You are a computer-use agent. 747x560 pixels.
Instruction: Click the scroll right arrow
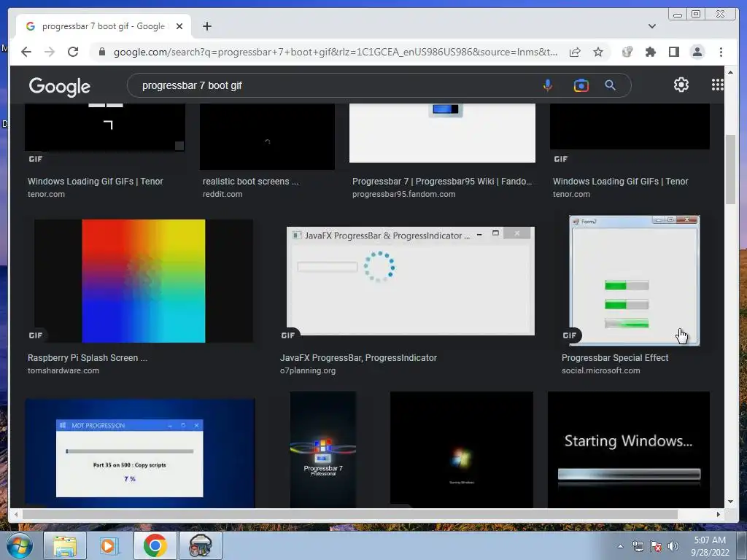[x=719, y=514]
